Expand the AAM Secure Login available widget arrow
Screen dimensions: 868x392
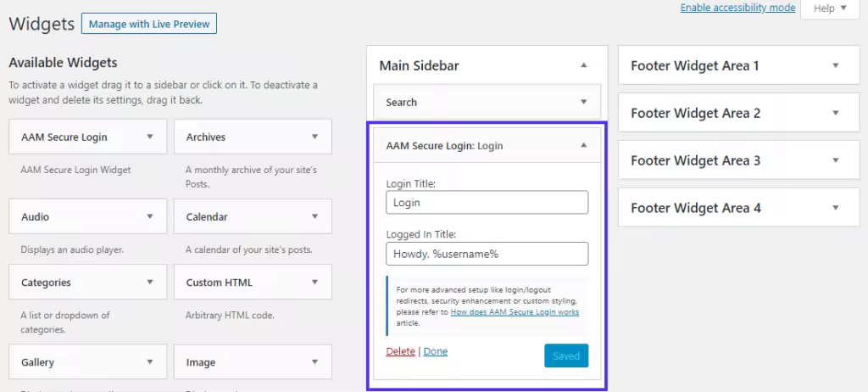(149, 137)
